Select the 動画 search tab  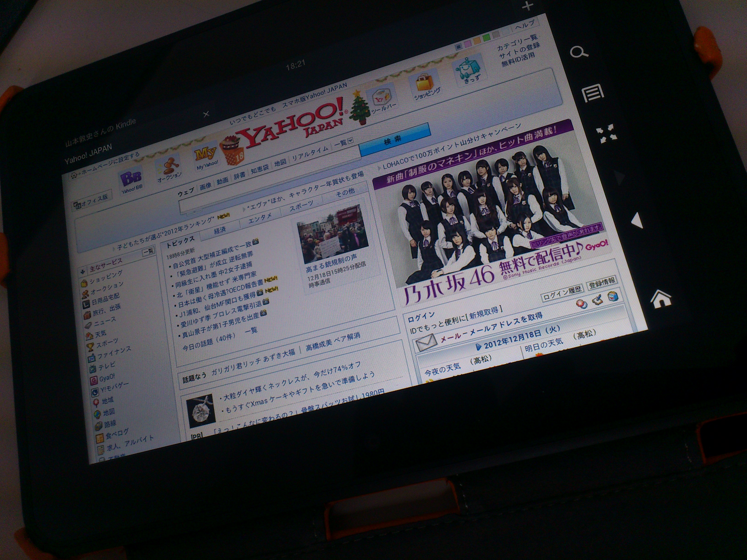(222, 181)
